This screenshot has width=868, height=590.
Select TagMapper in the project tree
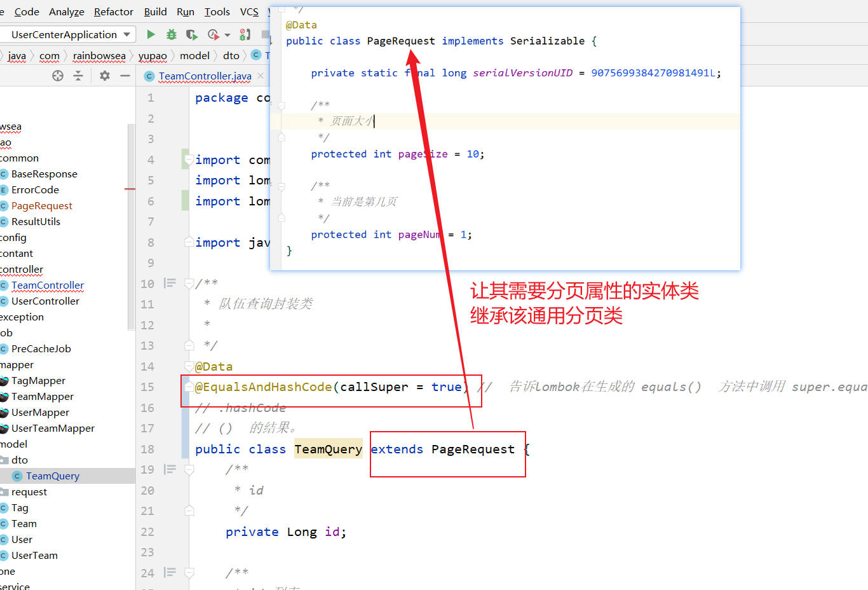(x=38, y=381)
